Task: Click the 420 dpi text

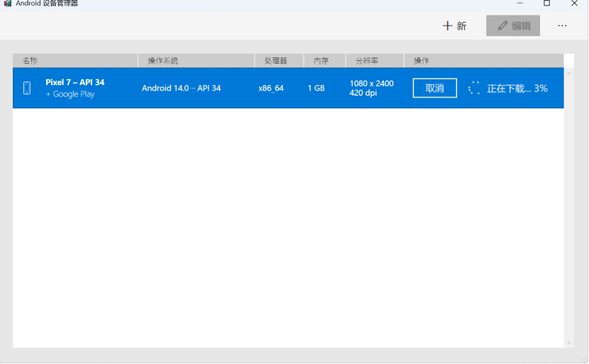Action: pos(363,93)
